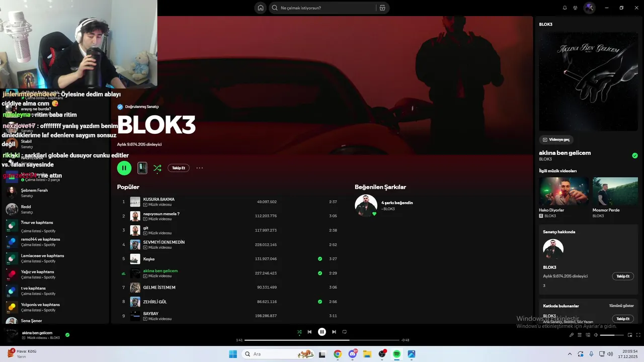Adjust the Spotify volume slider
This screenshot has width=644, height=362.
pyautogui.click(x=611, y=335)
